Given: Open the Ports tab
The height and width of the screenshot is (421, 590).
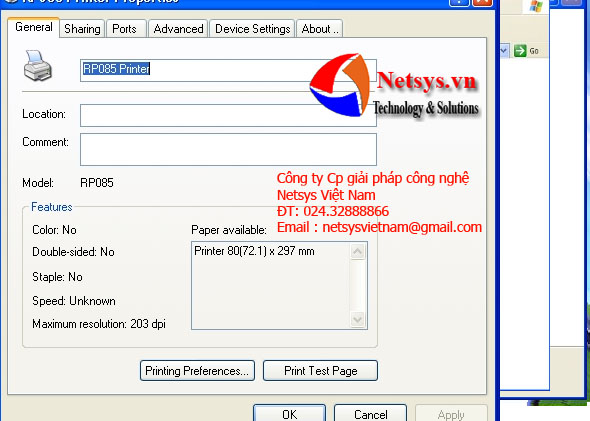Looking at the screenshot, I should 124,29.
